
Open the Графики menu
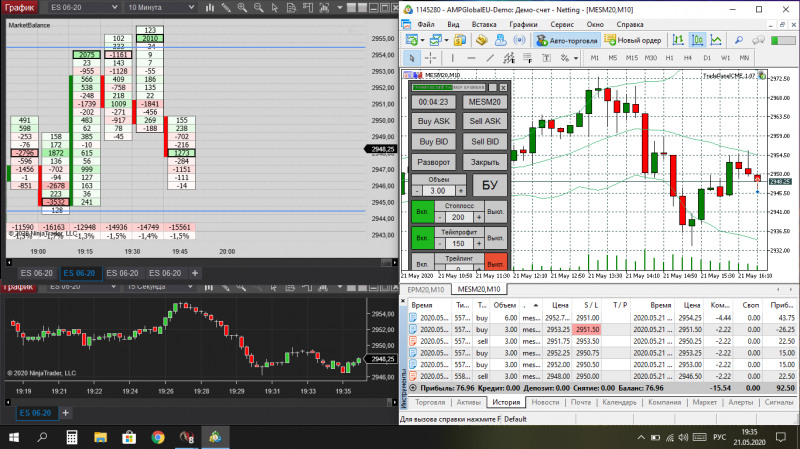[523, 24]
